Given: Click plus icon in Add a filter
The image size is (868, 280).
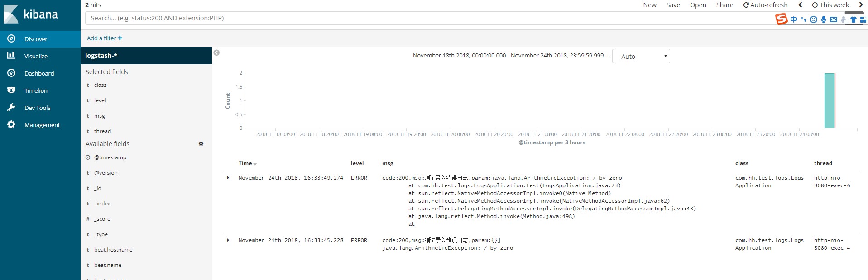Looking at the screenshot, I should pos(120,38).
